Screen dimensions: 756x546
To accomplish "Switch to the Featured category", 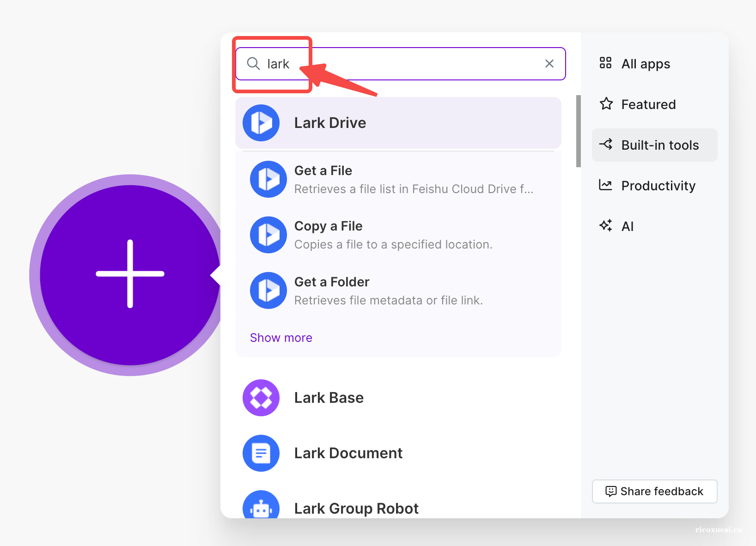I will point(655,104).
